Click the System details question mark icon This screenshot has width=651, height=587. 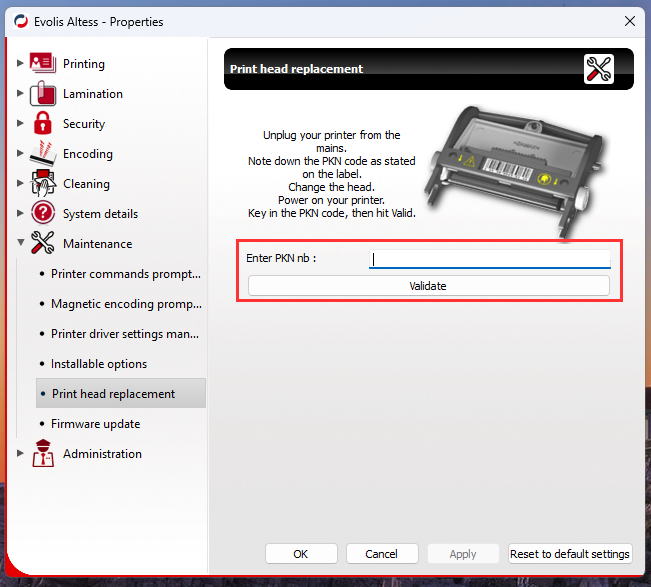point(43,213)
